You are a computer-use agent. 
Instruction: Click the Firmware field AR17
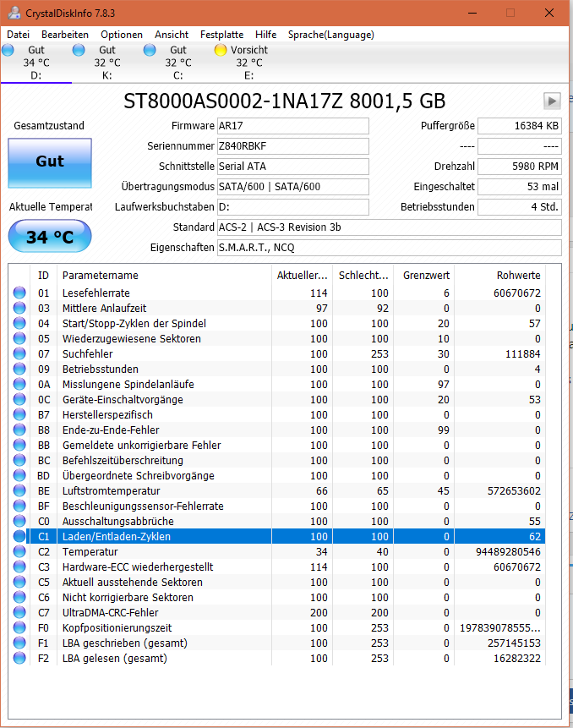293,126
